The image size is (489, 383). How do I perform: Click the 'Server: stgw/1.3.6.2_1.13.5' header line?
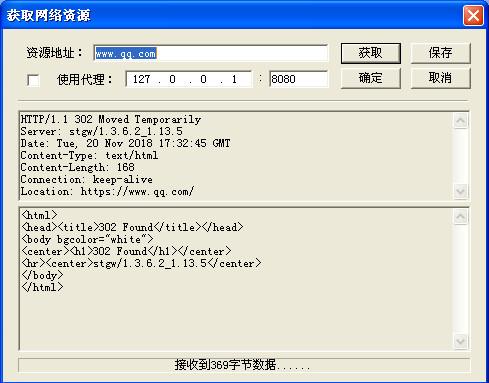[x=102, y=131]
